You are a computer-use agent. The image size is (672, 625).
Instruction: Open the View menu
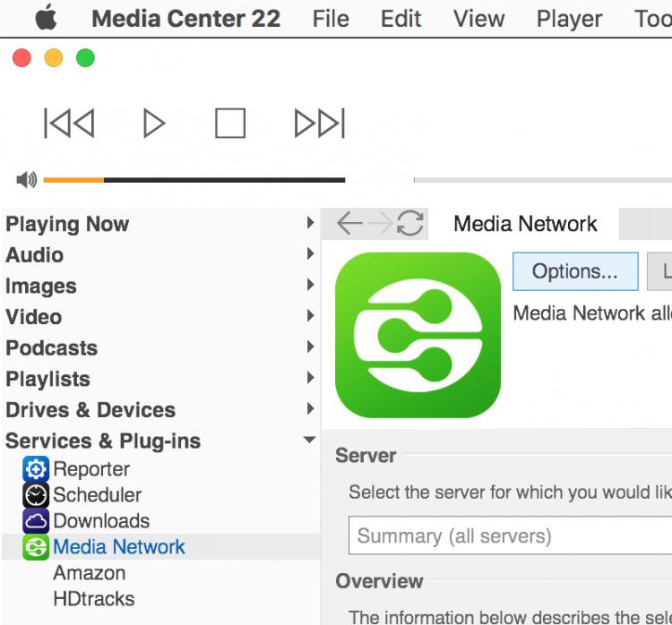478,19
